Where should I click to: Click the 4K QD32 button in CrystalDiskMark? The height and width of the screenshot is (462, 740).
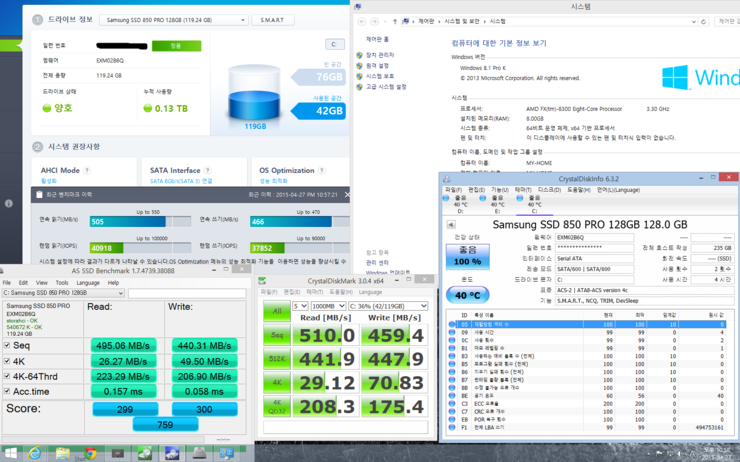coord(277,406)
